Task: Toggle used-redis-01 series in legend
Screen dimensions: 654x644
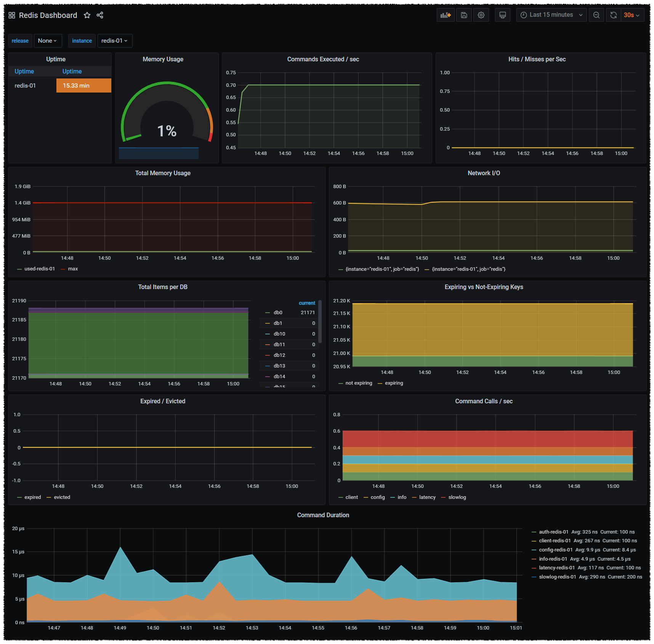Action: tap(40, 269)
